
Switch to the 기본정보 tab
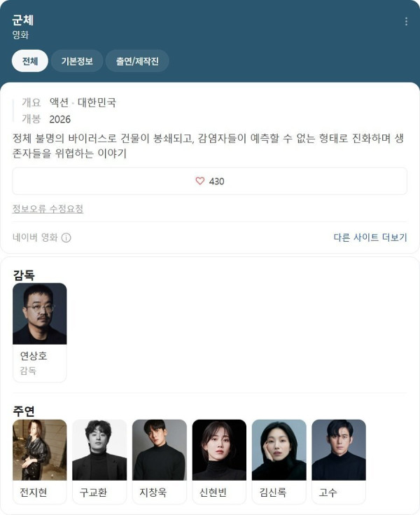click(x=77, y=61)
